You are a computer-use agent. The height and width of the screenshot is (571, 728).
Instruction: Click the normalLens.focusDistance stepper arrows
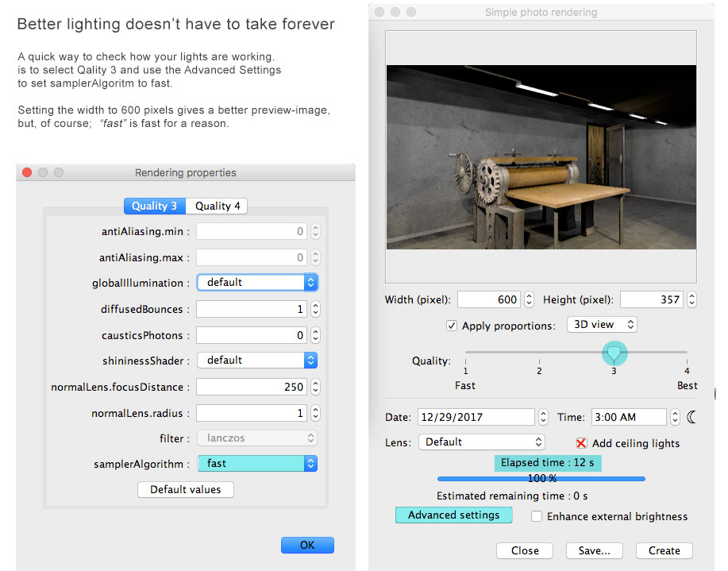315,387
